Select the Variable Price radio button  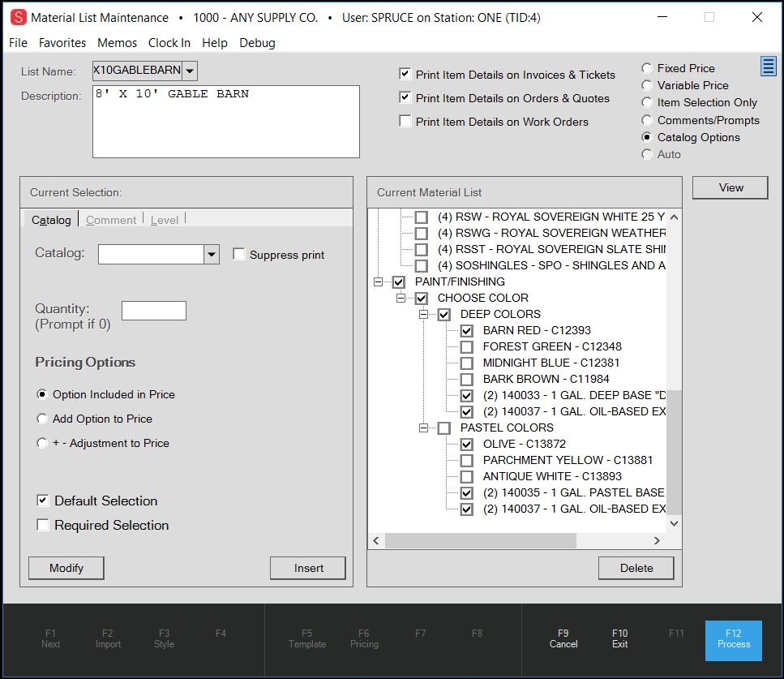(646, 85)
